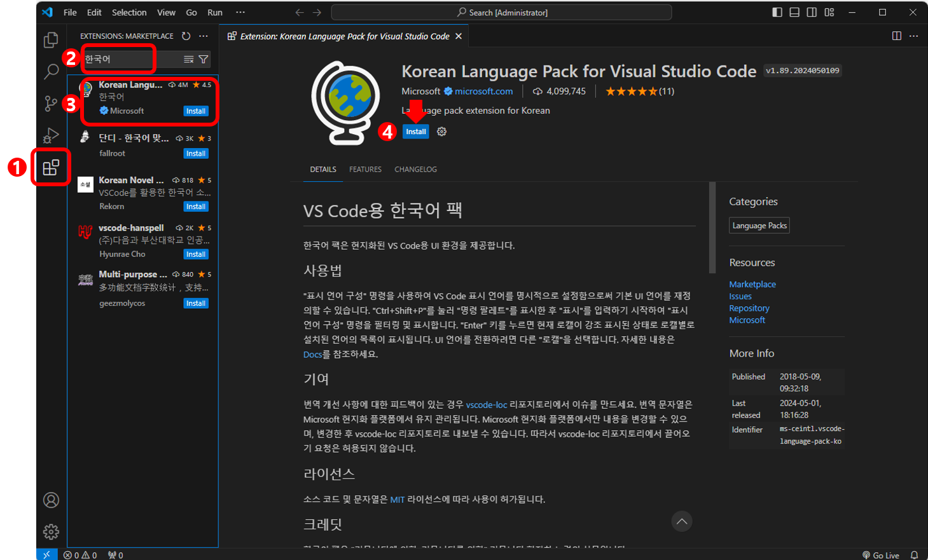Open the Go menu
928x560 pixels.
191,12
